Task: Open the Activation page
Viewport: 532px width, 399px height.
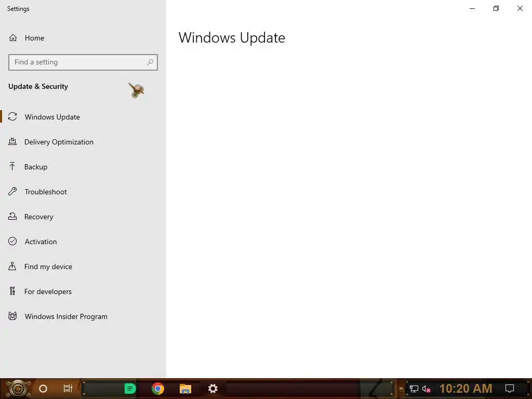Action: point(83,242)
